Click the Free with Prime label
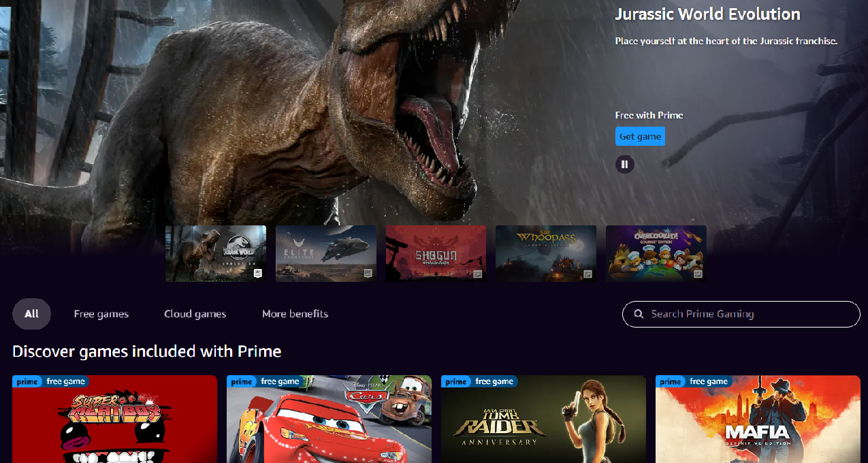 pos(649,115)
